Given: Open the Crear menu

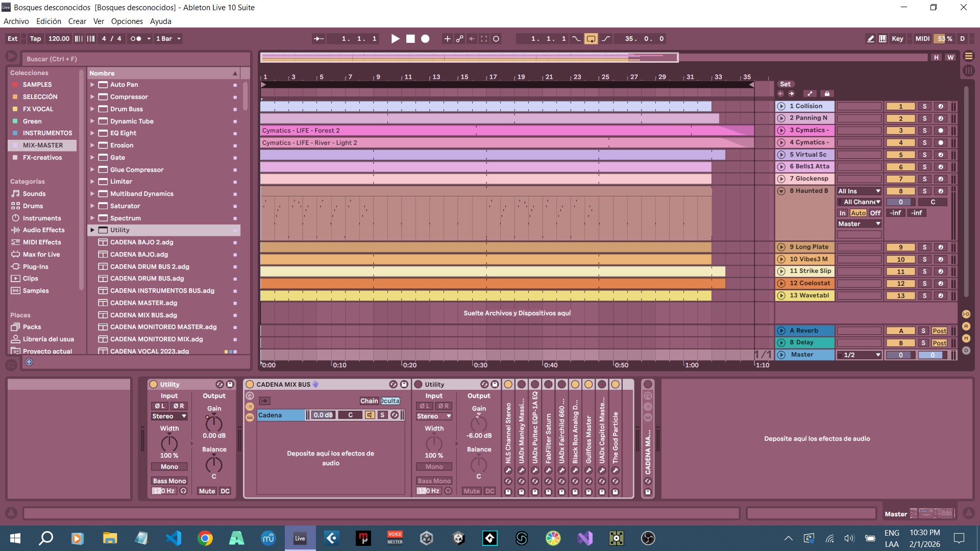Looking at the screenshot, I should point(77,21).
